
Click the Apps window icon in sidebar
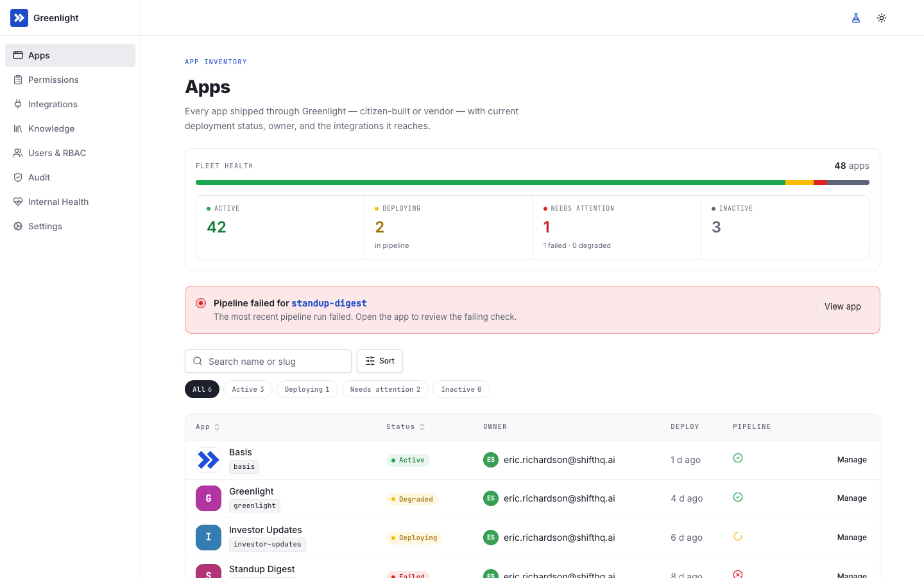[18, 55]
